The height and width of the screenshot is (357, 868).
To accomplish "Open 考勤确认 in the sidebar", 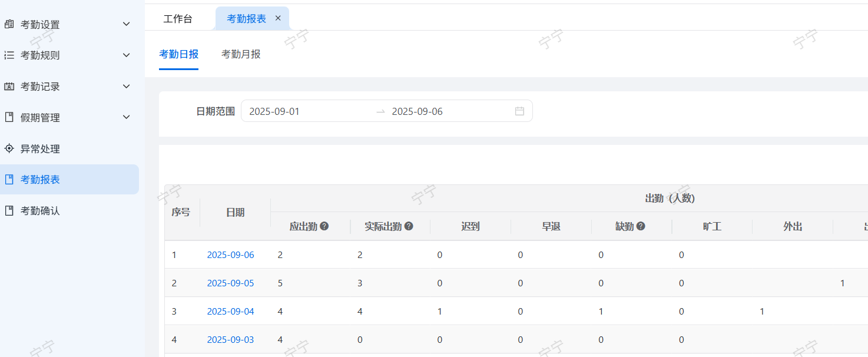I will [40, 210].
